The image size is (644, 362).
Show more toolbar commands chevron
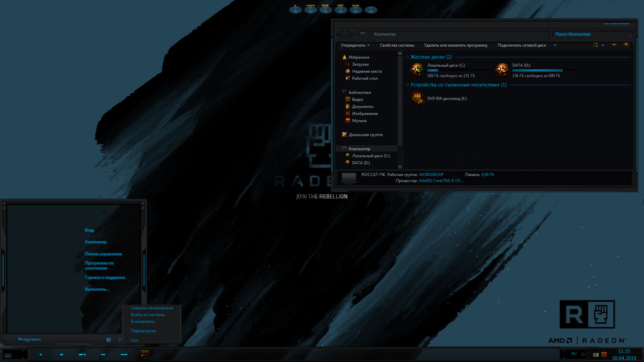click(x=555, y=45)
